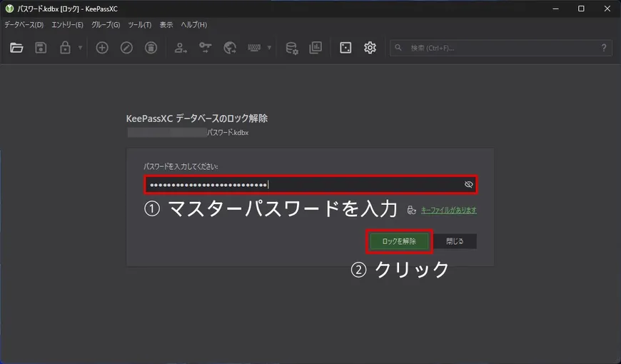621x364 pixels.
Task: Click the search field (Ctrl+F)
Action: (x=501, y=48)
